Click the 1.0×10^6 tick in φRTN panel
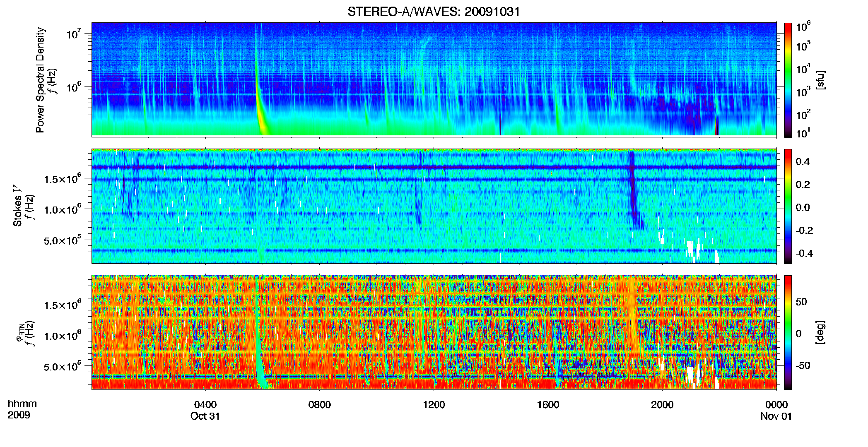This screenshot has height=447, width=868. [62, 336]
